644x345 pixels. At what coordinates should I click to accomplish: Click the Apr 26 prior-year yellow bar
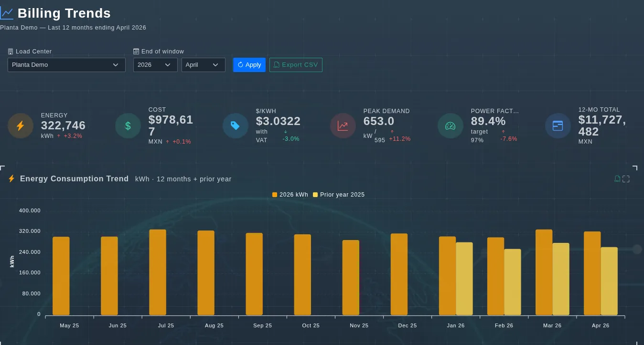[x=609, y=281]
